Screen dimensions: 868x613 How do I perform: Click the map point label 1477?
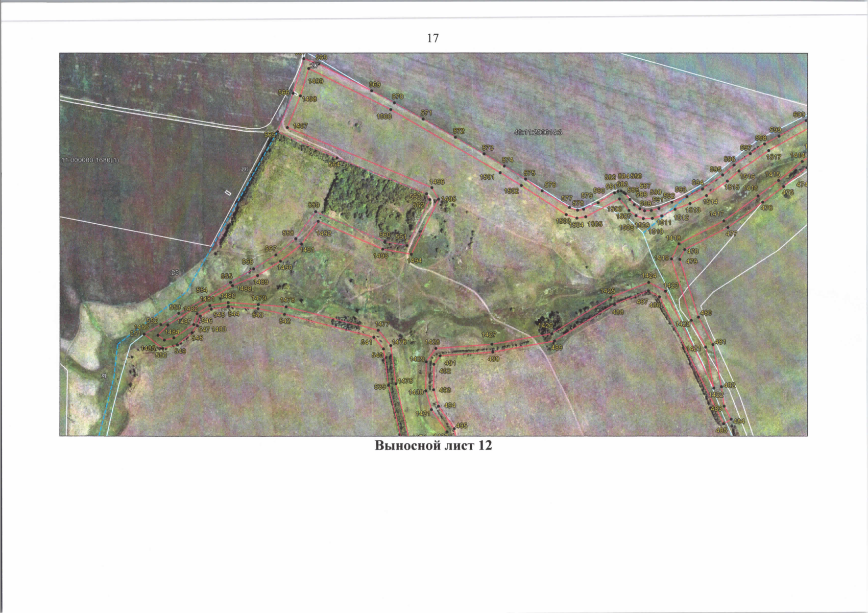tap(382, 324)
